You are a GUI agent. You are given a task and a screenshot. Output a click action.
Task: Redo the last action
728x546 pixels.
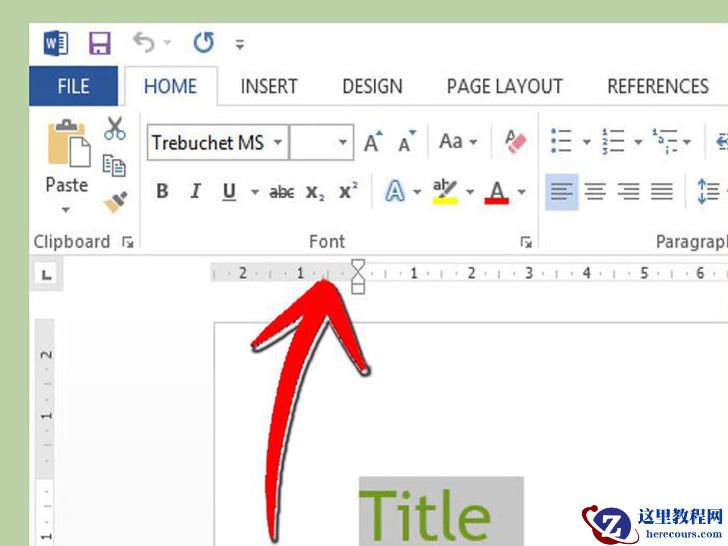pyautogui.click(x=204, y=42)
